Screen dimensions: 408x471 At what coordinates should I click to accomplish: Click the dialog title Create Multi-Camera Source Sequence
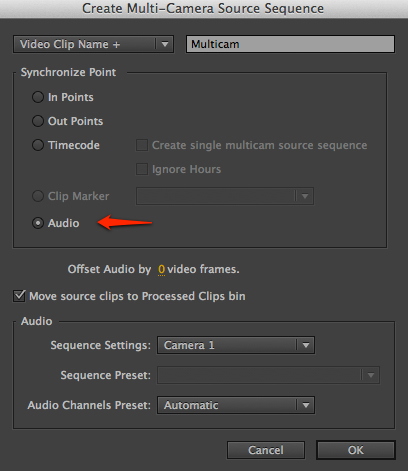point(203,8)
